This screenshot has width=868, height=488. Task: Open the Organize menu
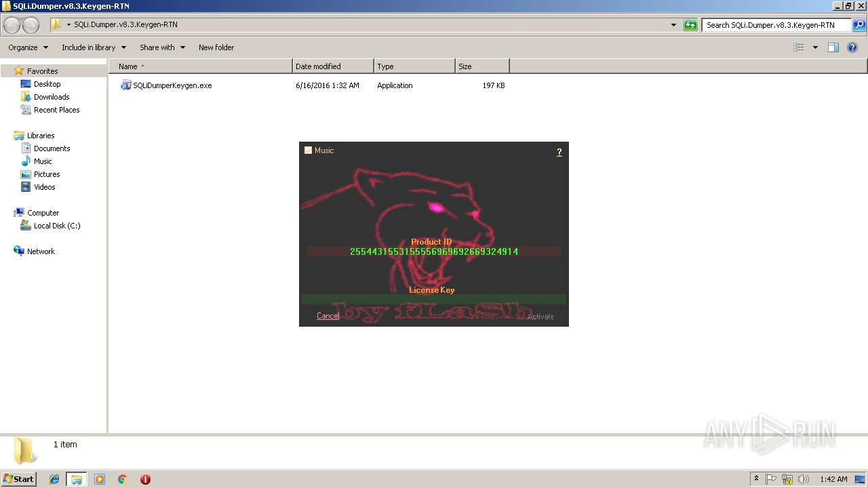(28, 47)
